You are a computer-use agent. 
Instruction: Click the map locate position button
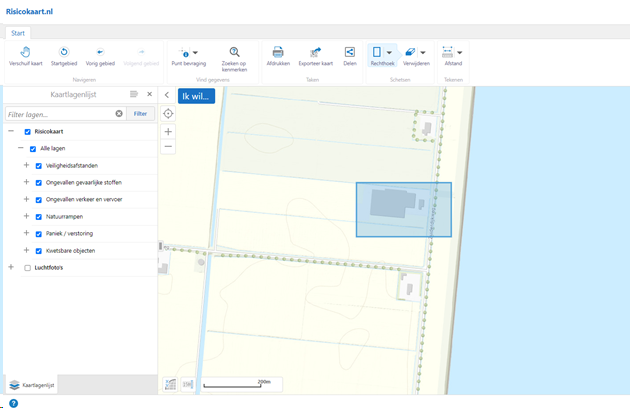point(168,114)
